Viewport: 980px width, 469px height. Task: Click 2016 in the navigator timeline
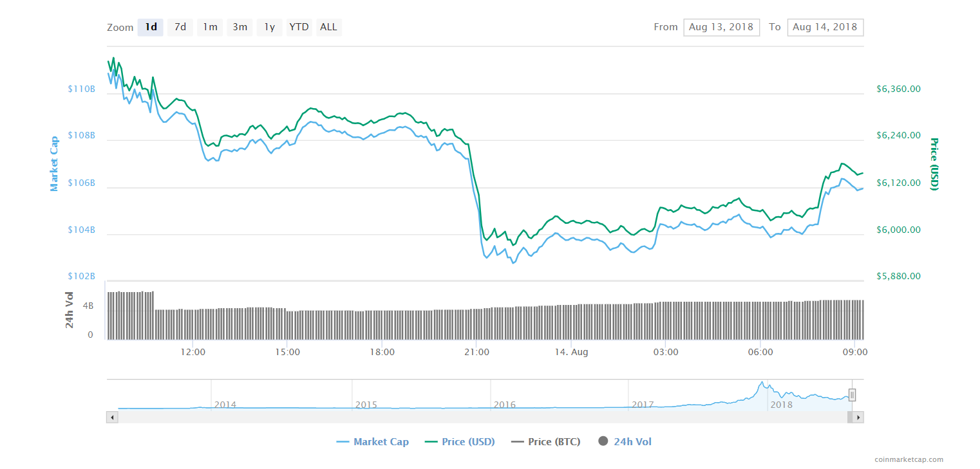pos(504,405)
